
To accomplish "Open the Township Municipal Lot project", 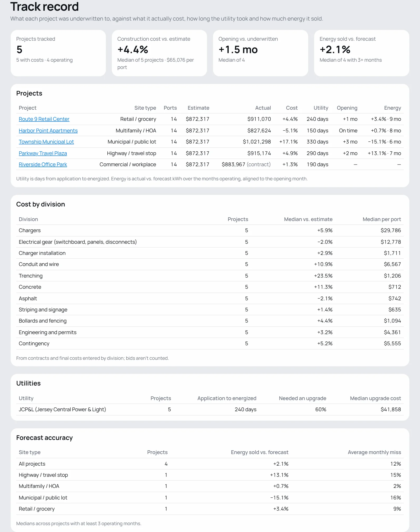I will click(46, 142).
